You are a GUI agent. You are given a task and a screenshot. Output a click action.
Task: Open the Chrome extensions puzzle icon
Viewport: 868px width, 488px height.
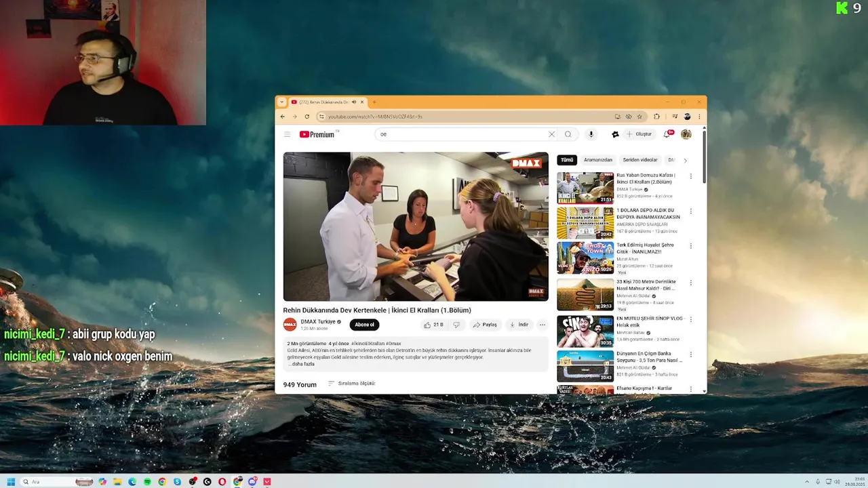(656, 117)
